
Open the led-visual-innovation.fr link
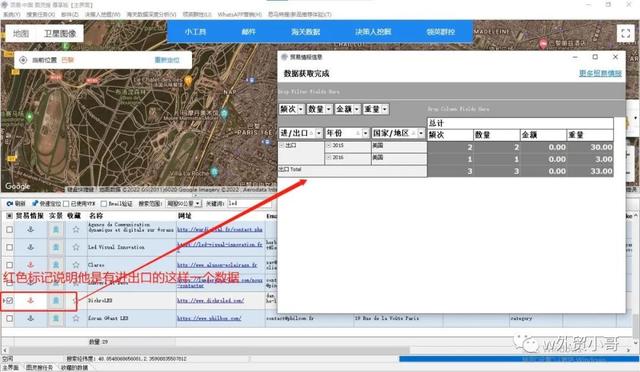220,245
